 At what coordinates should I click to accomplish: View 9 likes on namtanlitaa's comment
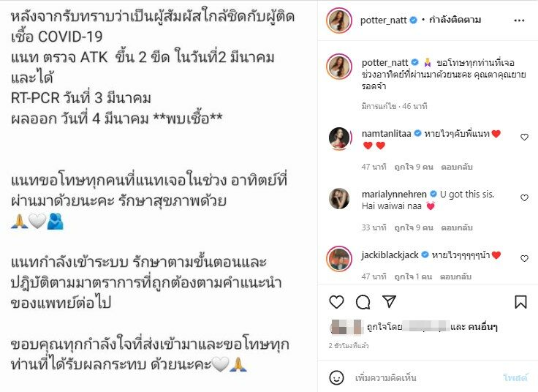coord(414,167)
